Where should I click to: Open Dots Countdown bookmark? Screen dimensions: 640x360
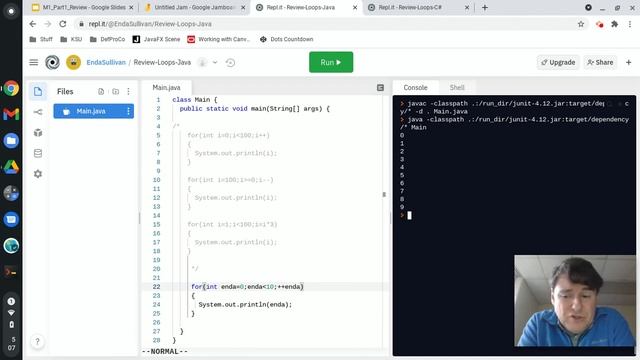click(287, 39)
